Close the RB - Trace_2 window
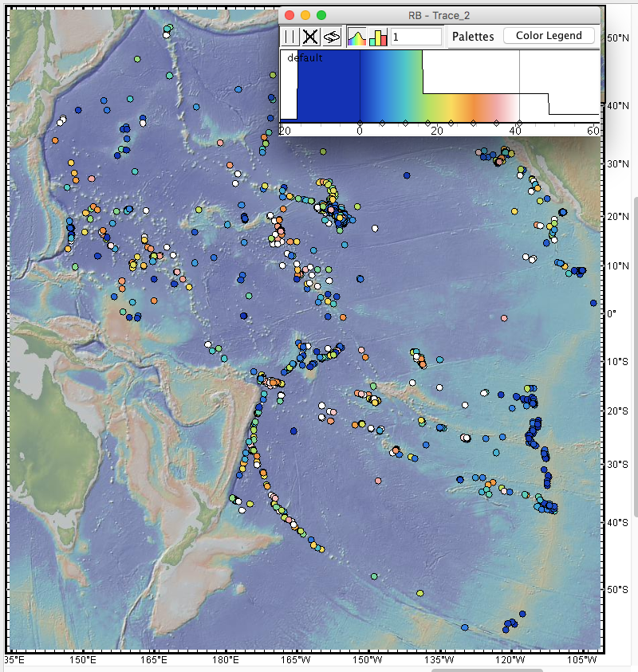This screenshot has width=638, height=672. 289,15
